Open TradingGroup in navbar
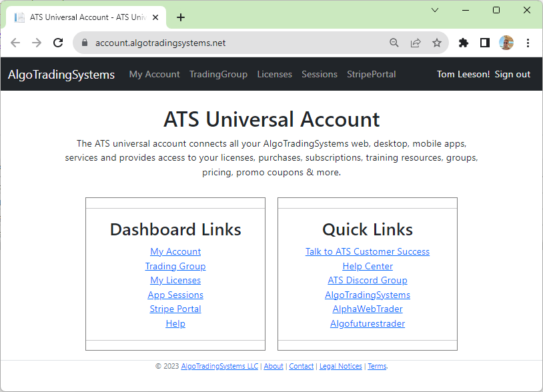The height and width of the screenshot is (392, 543). click(219, 75)
